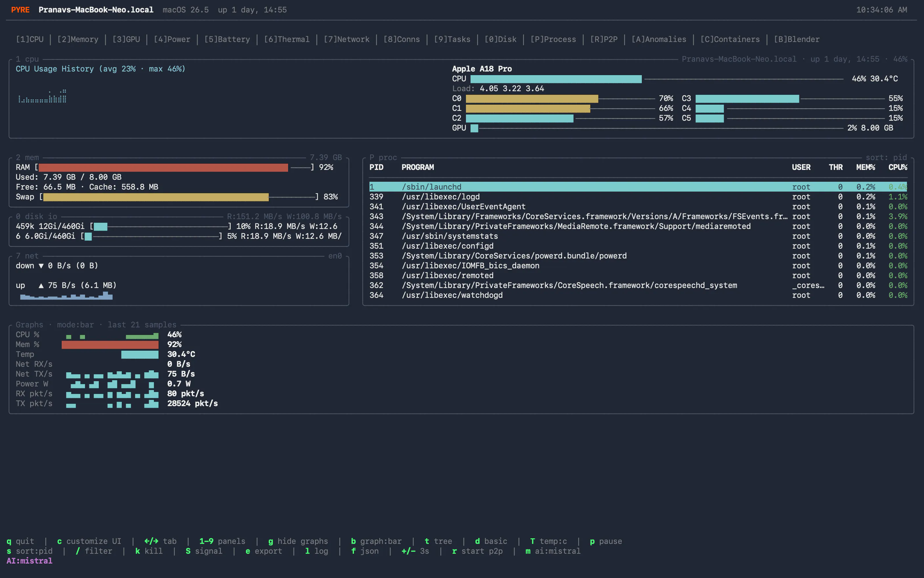Click the 'm ai:mistral' footer hint
Viewport: 924px width, 578px height.
[x=553, y=551]
